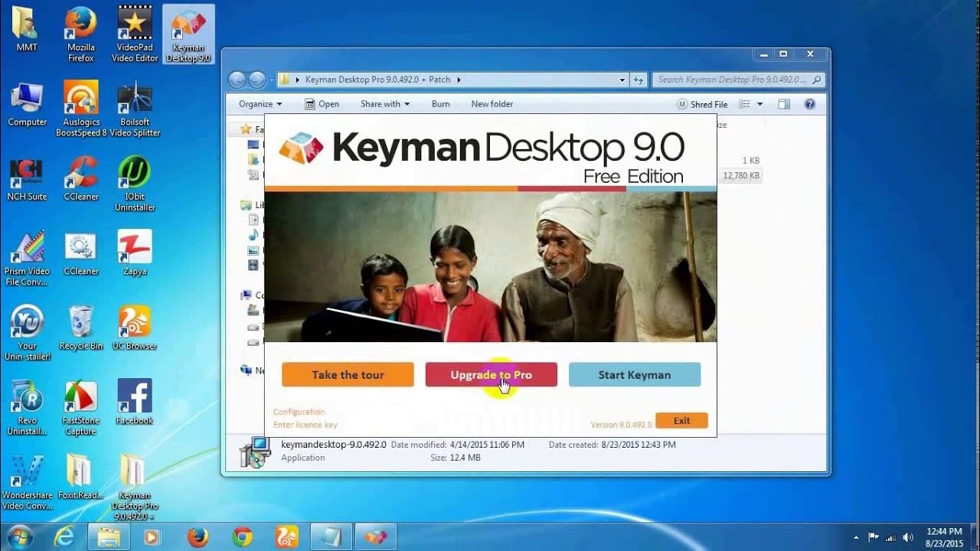The height and width of the screenshot is (551, 980).
Task: Open Prism Video File Converter icon
Action: (27, 259)
